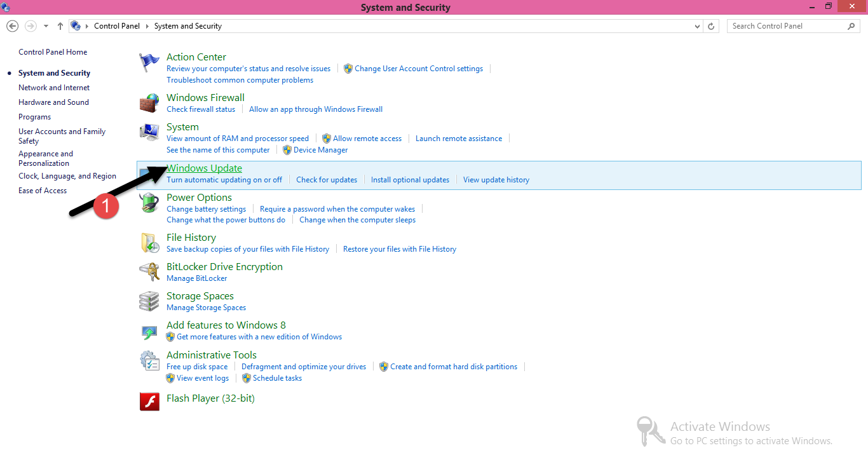Click Review your computer's status and resolve issues

(248, 69)
